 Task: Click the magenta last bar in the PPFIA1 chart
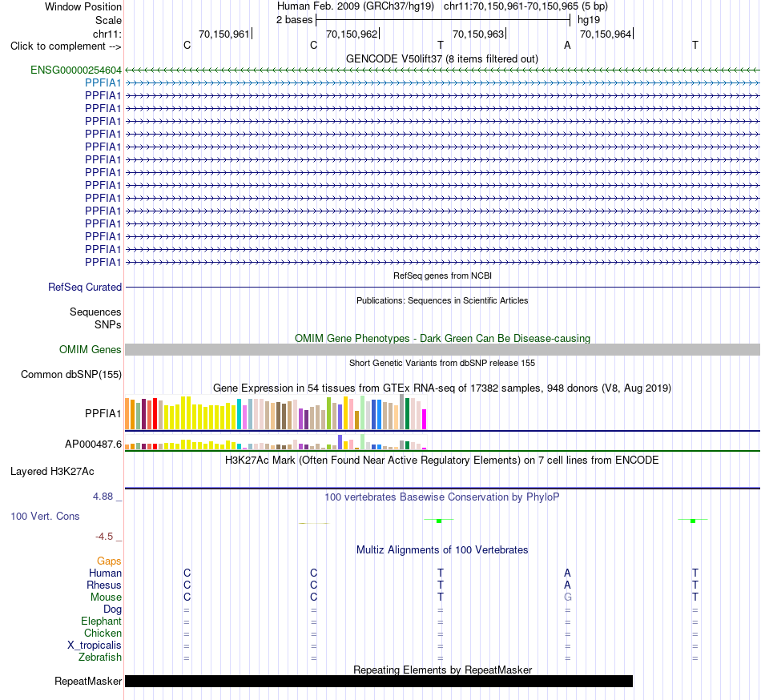tap(425, 419)
